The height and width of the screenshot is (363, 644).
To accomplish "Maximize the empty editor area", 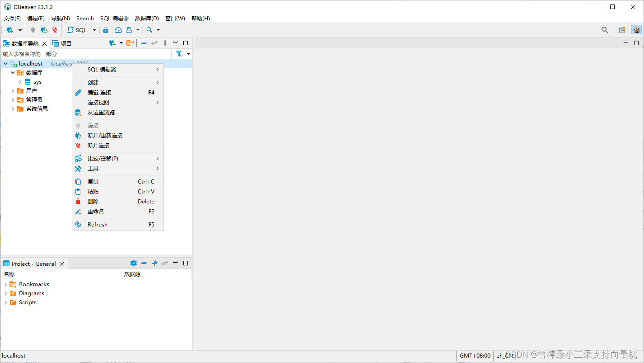I will coord(636,43).
